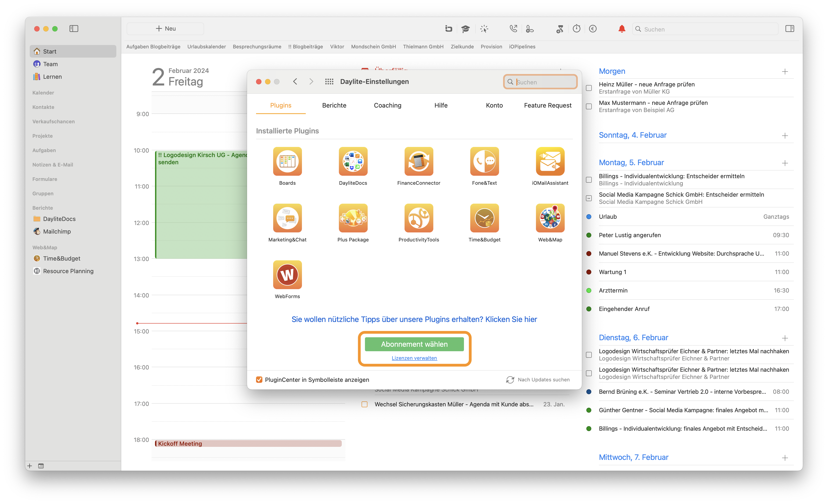Switch to the Coaching tab
Screen dimensions: 828x504
pos(387,106)
